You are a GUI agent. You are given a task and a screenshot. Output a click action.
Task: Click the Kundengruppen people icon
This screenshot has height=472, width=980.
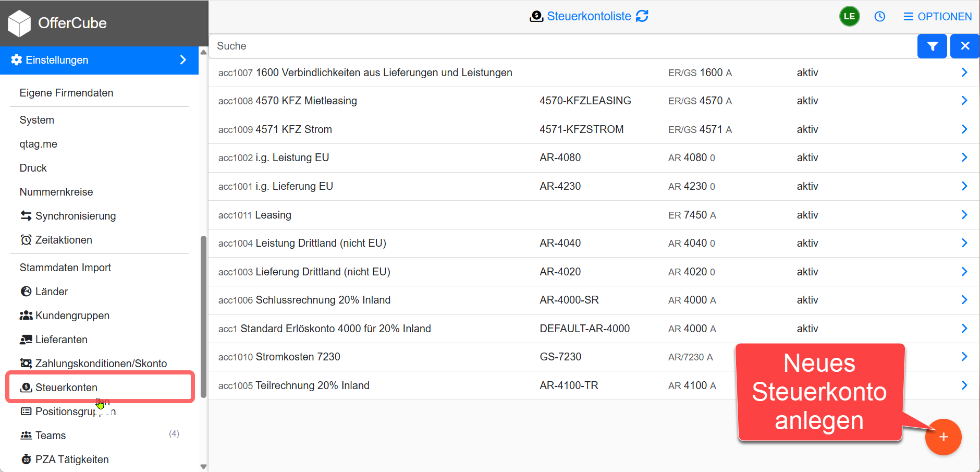[x=26, y=315]
